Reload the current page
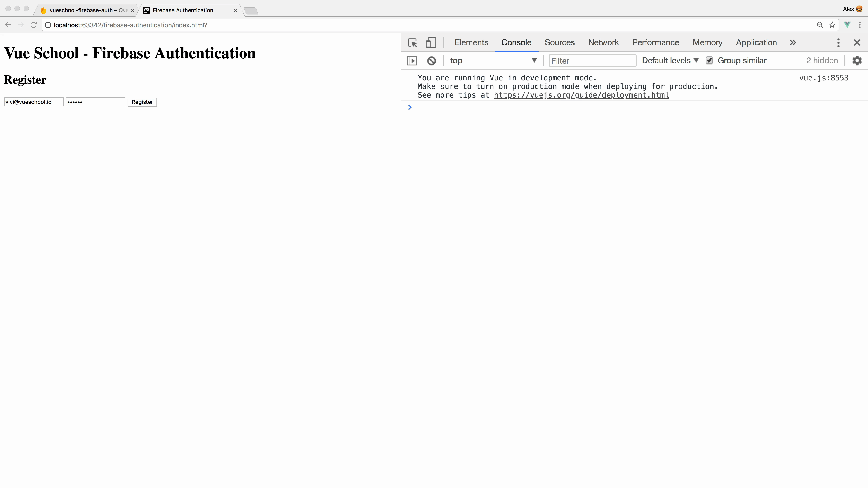The height and width of the screenshot is (488, 868). (33, 25)
